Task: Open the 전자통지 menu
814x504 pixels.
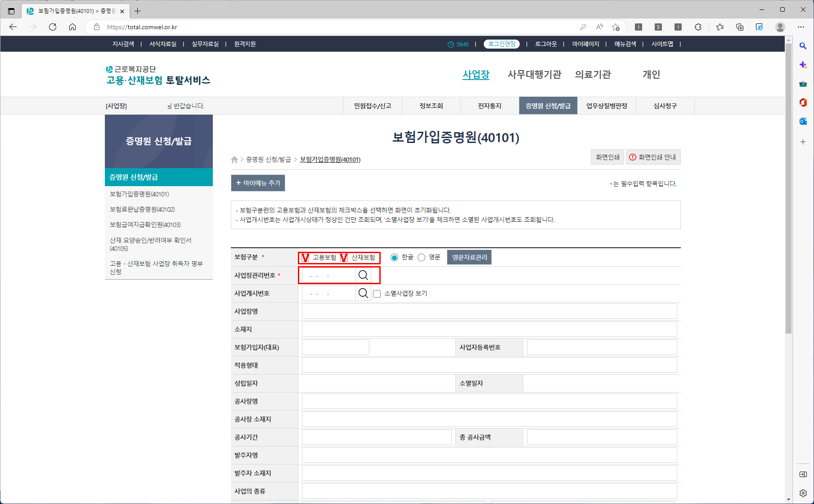Action: click(x=490, y=106)
